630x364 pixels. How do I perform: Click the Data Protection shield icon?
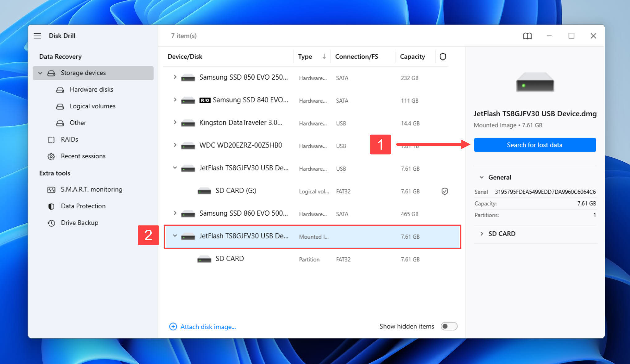tap(51, 206)
